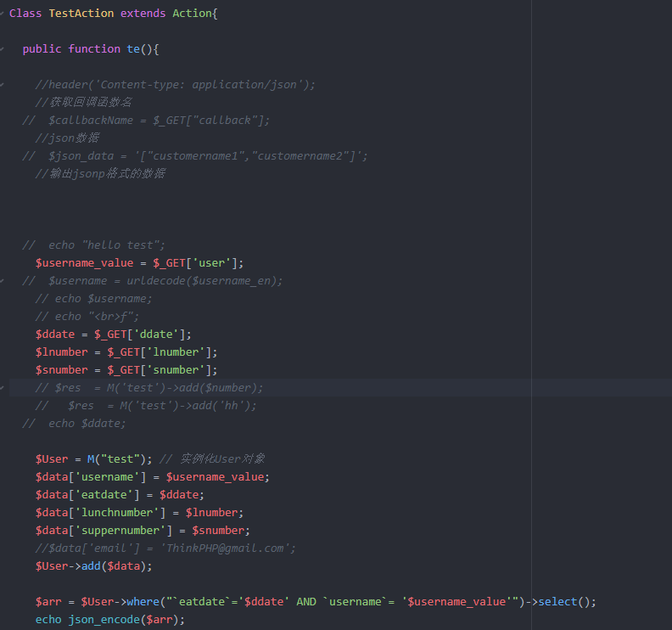The height and width of the screenshot is (630, 672).
Task: Click the "function" keyword
Action: coord(94,49)
